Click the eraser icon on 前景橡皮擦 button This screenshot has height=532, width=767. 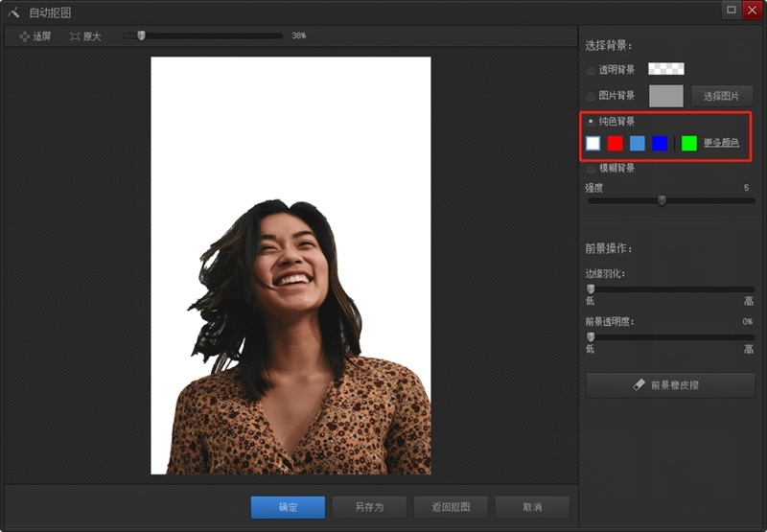pyautogui.click(x=639, y=384)
